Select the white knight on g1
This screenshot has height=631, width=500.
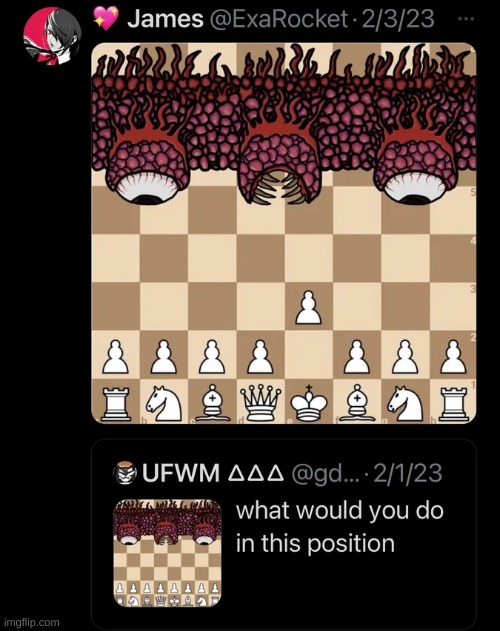[405, 403]
